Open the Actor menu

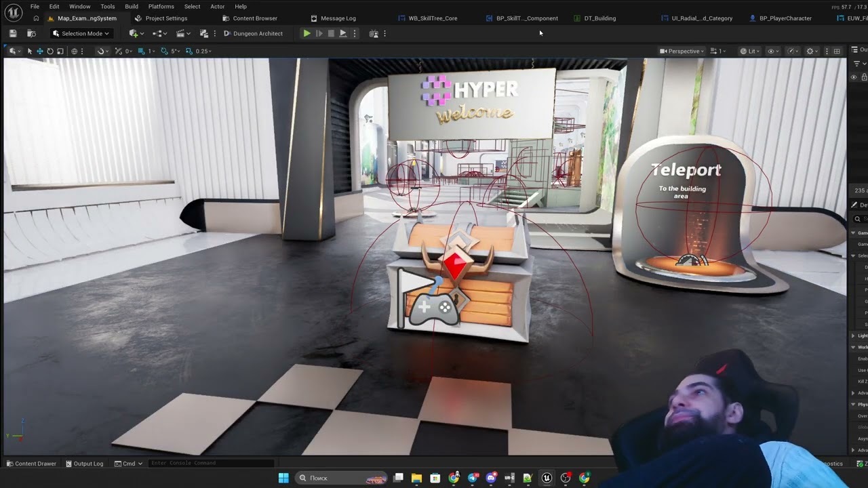coord(217,6)
